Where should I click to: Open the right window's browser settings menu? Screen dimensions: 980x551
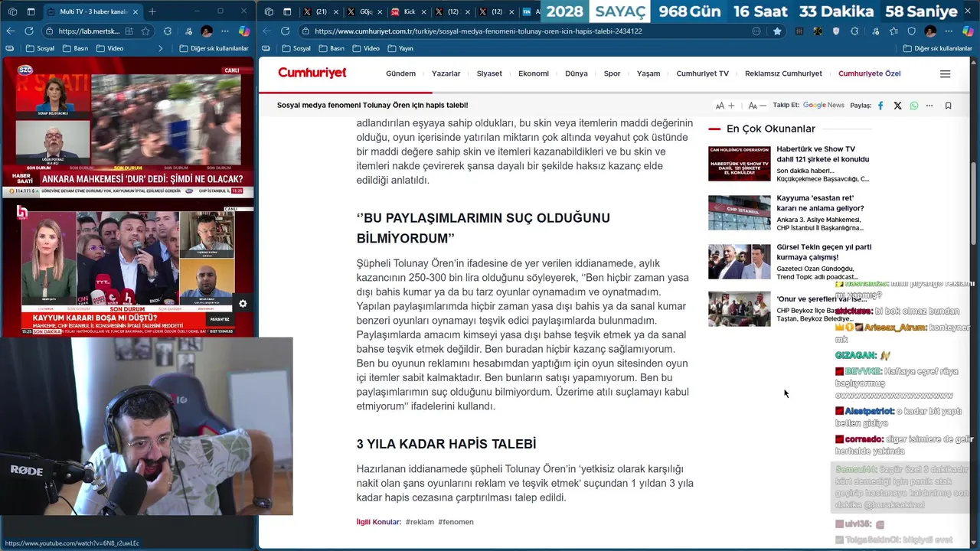click(949, 31)
